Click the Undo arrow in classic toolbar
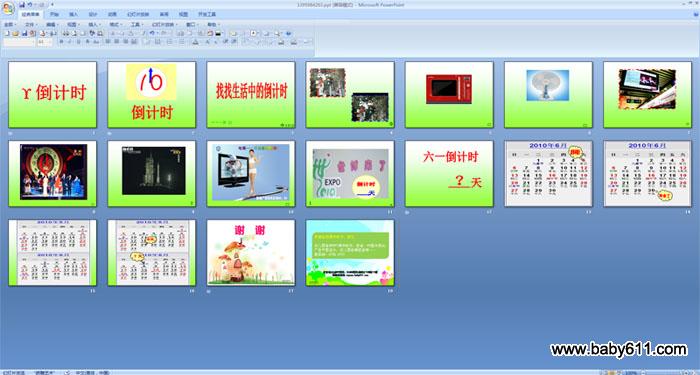The width and height of the screenshot is (700, 375). coord(152,33)
